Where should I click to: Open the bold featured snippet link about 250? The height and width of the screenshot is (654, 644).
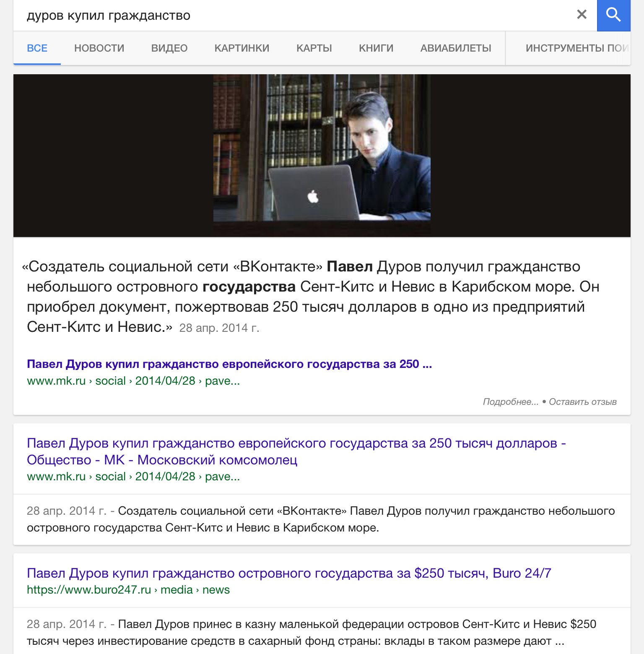[229, 364]
